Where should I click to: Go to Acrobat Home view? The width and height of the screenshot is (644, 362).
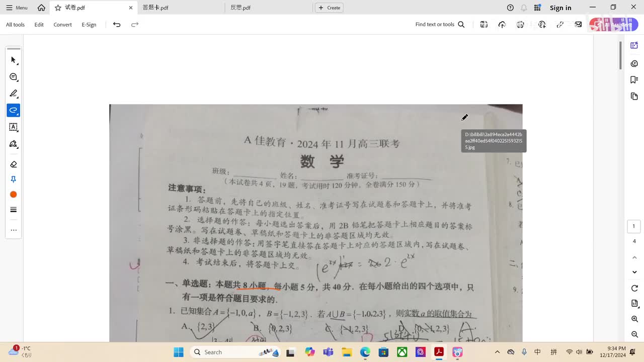(41, 8)
